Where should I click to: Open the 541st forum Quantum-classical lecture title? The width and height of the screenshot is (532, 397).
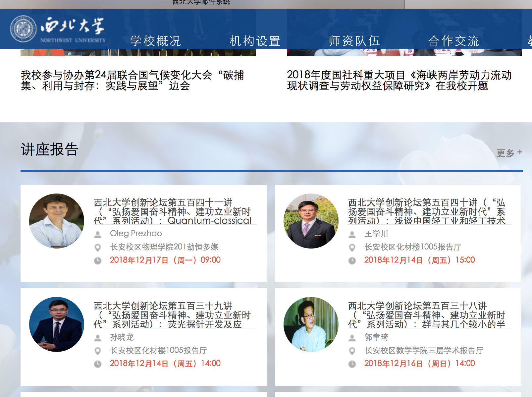172,211
